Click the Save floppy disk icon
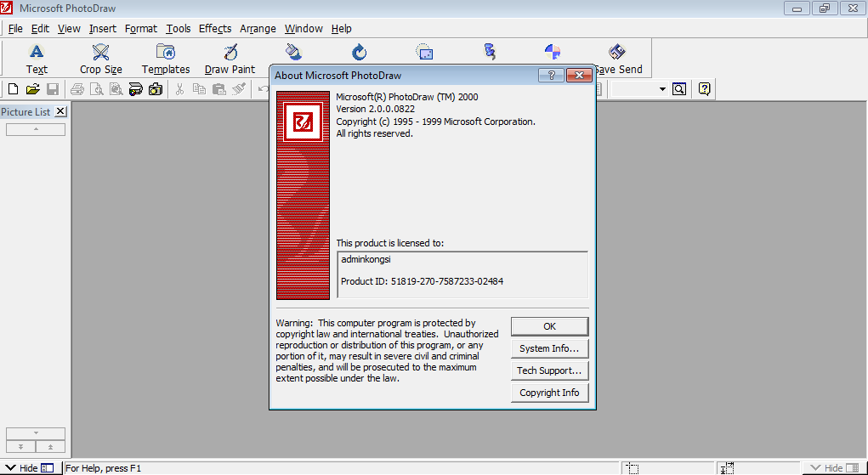 point(53,88)
